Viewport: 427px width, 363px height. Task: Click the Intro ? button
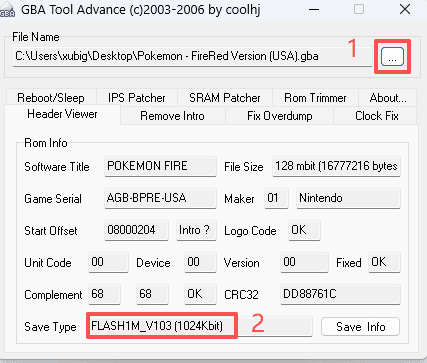(x=196, y=230)
